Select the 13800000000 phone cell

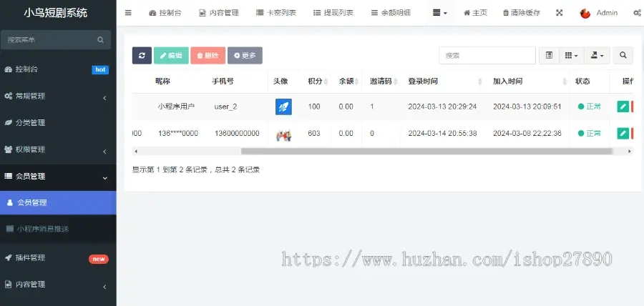click(x=237, y=133)
